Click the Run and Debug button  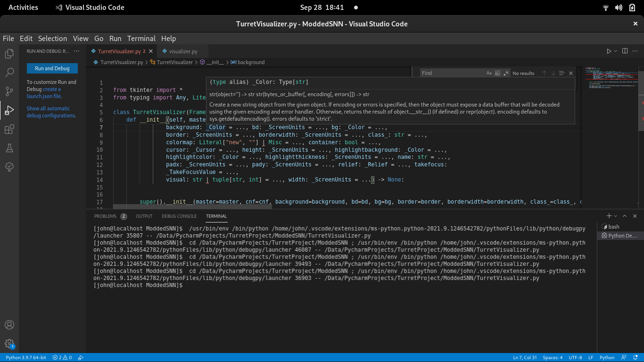tap(52, 68)
